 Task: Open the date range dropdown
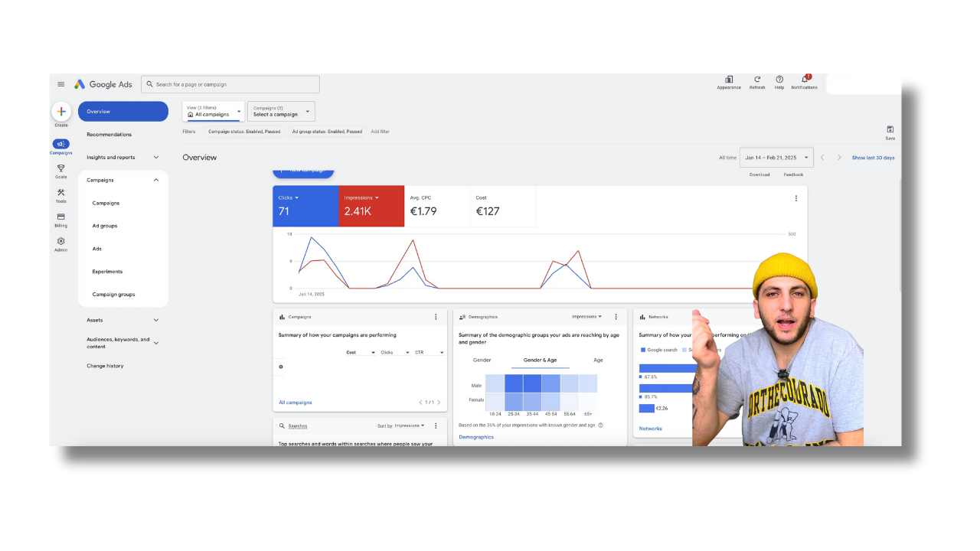click(x=776, y=158)
